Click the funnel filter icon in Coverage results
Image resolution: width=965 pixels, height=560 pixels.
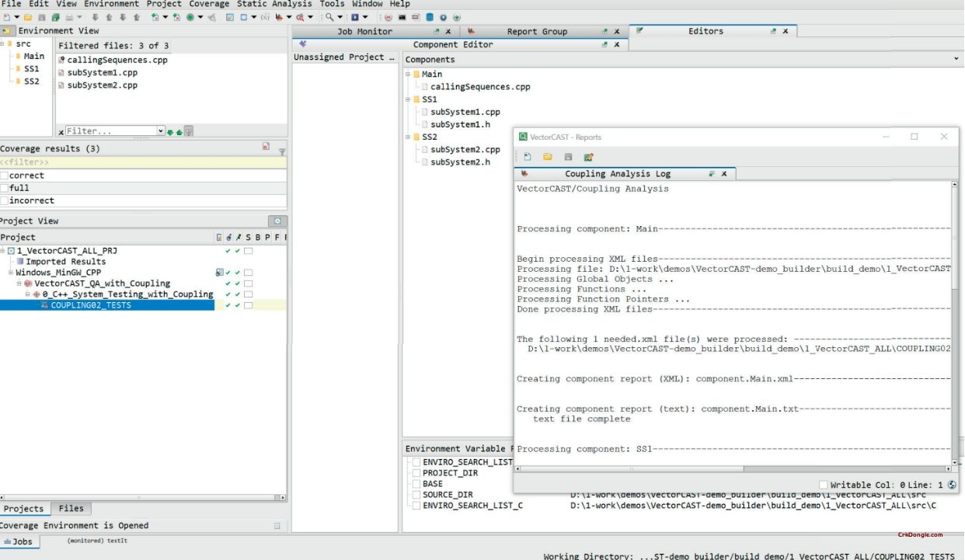pyautogui.click(x=281, y=151)
